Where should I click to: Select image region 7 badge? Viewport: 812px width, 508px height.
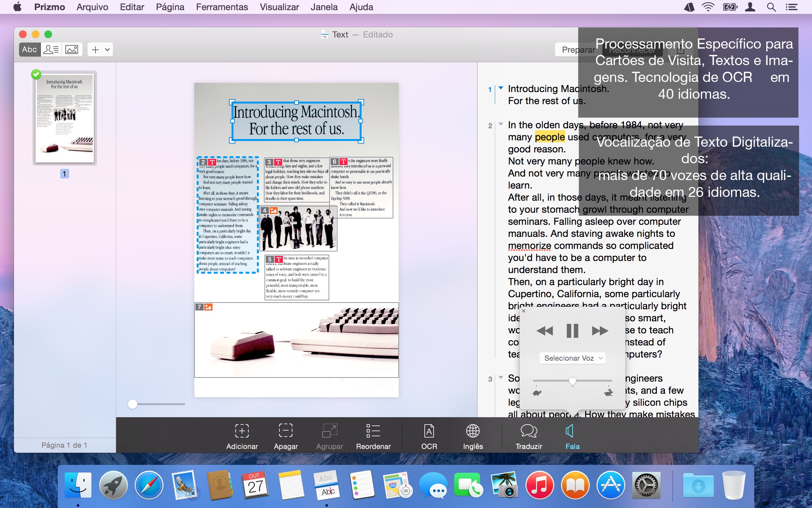coord(208,307)
